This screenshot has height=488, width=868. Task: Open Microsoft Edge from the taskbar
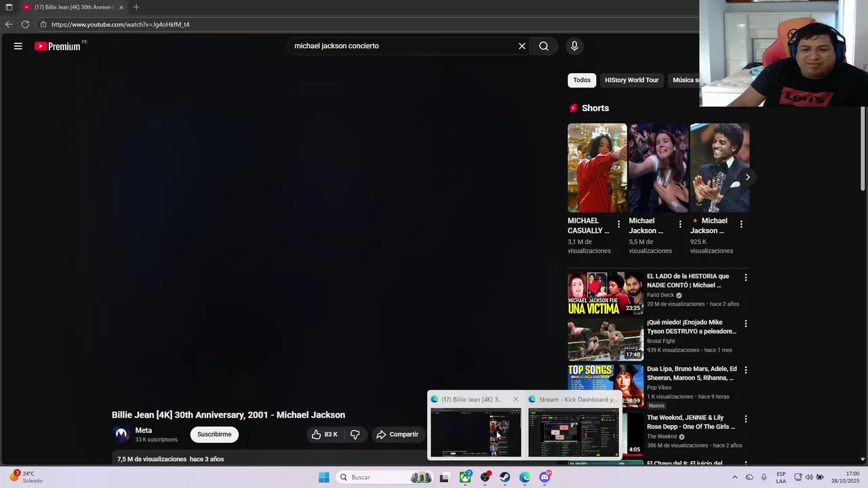click(525, 477)
